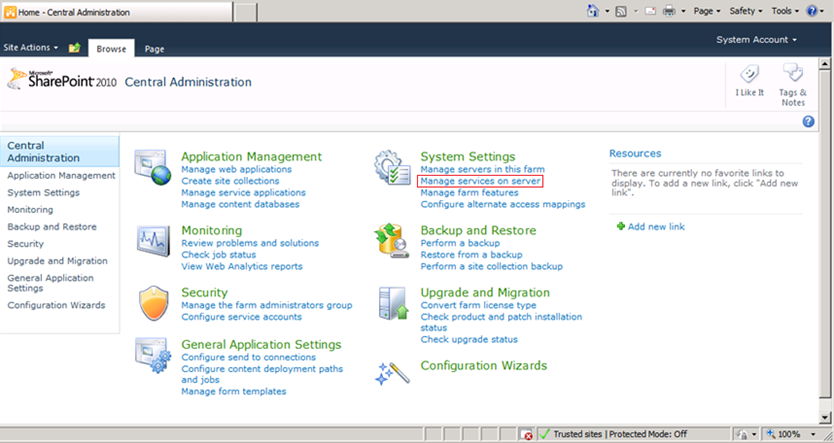The width and height of the screenshot is (834, 443).
Task: Click the Upgrade and Migration icon
Action: [x=392, y=303]
